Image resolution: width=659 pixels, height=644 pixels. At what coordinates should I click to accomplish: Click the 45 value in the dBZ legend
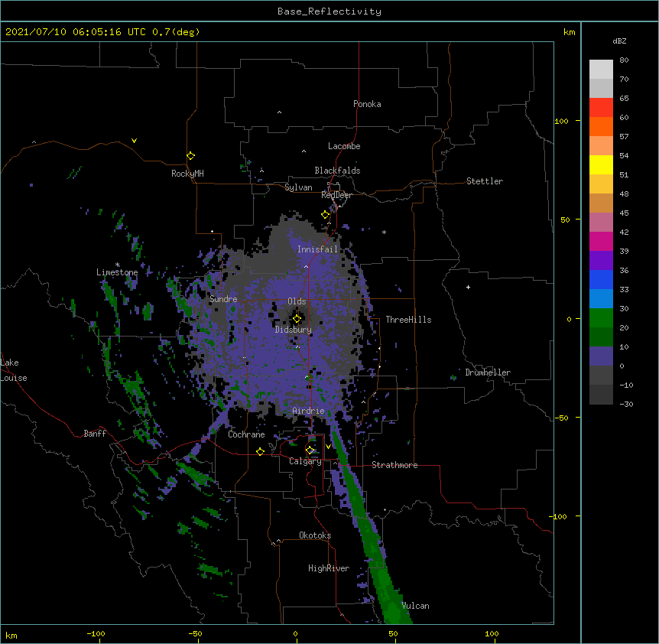pos(624,213)
